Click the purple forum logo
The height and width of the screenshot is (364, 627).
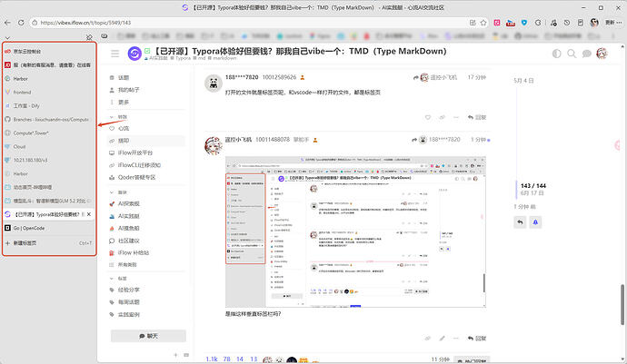click(134, 54)
